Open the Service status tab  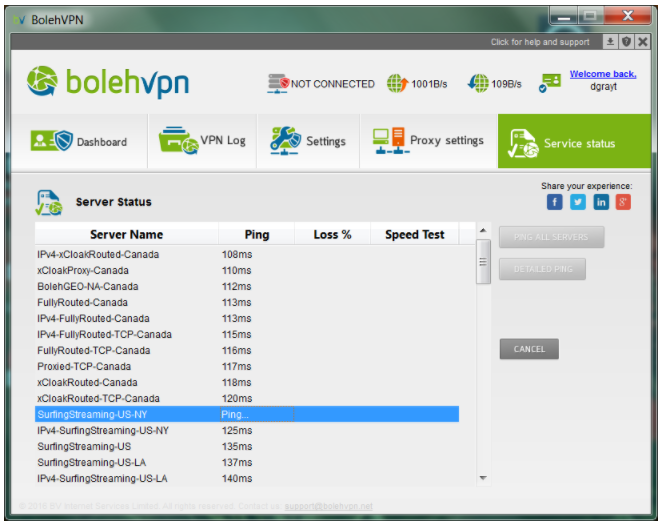574,141
